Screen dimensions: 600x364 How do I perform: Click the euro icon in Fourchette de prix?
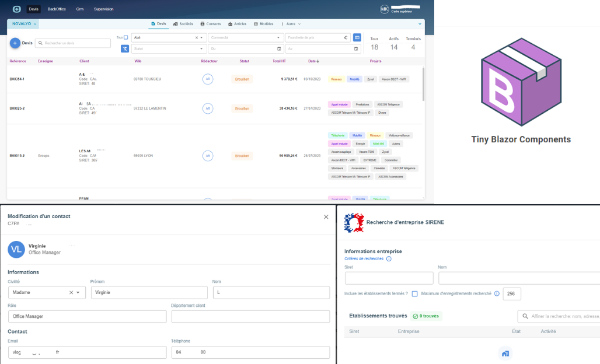346,37
